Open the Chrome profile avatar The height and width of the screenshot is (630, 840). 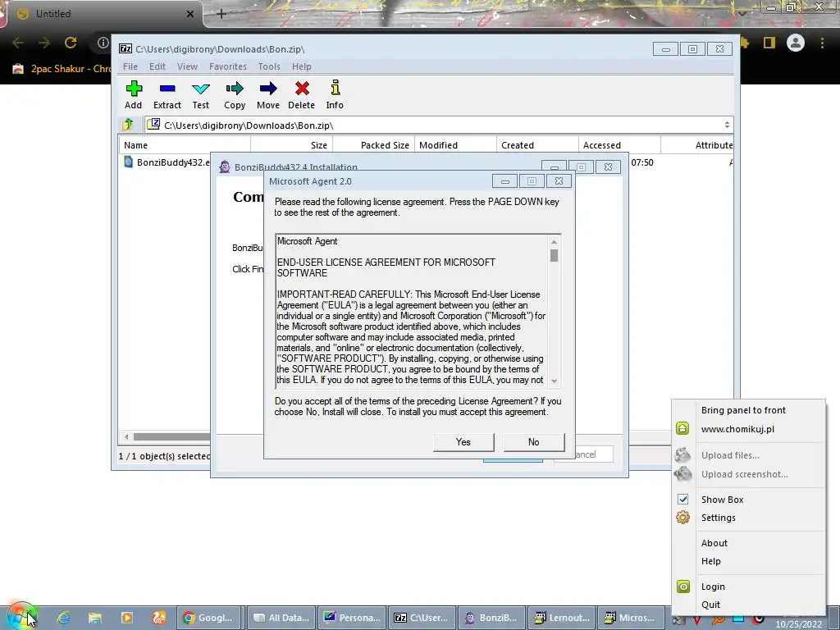point(796,43)
